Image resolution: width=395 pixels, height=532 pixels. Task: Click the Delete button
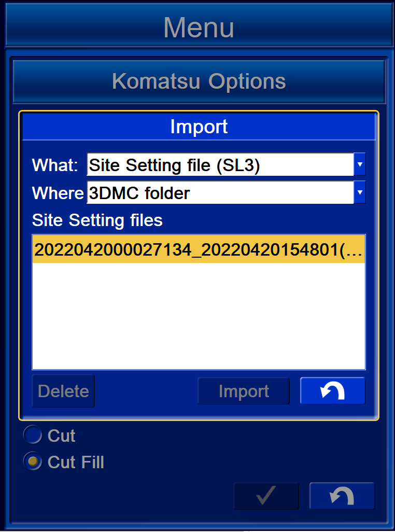point(63,391)
